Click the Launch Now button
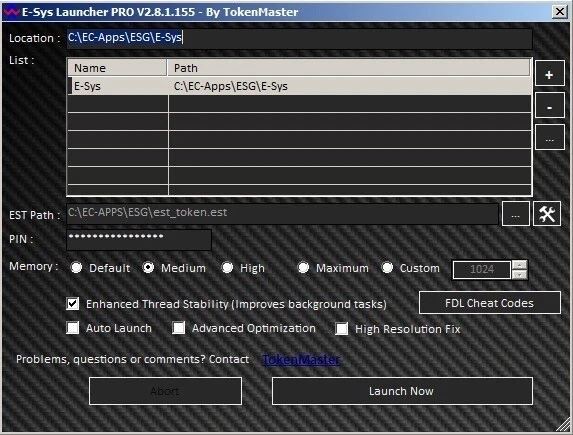Image resolution: width=573 pixels, height=435 pixels. tap(402, 391)
